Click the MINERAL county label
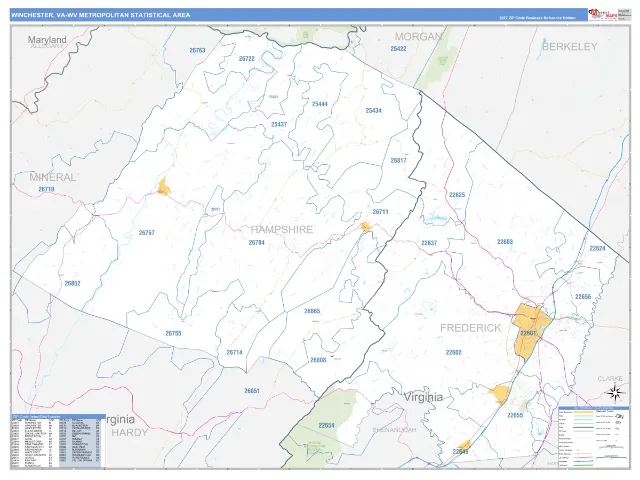 click(53, 178)
